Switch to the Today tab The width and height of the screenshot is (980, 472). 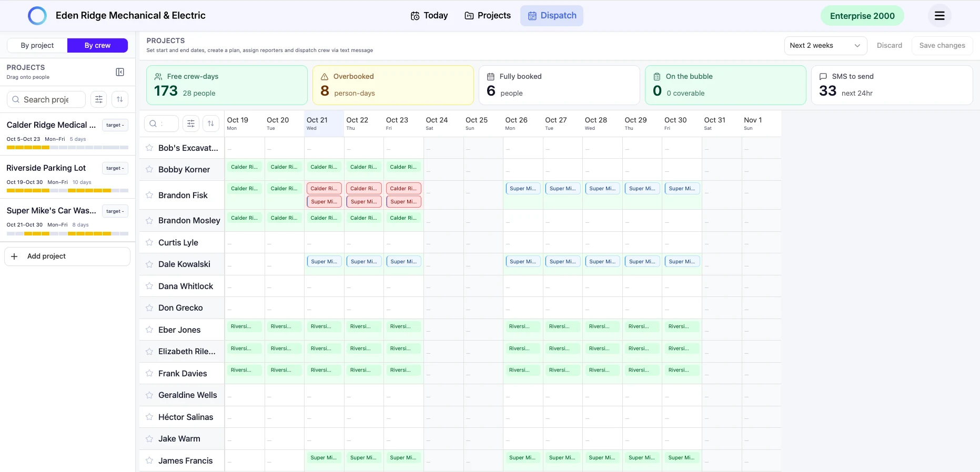(x=429, y=16)
